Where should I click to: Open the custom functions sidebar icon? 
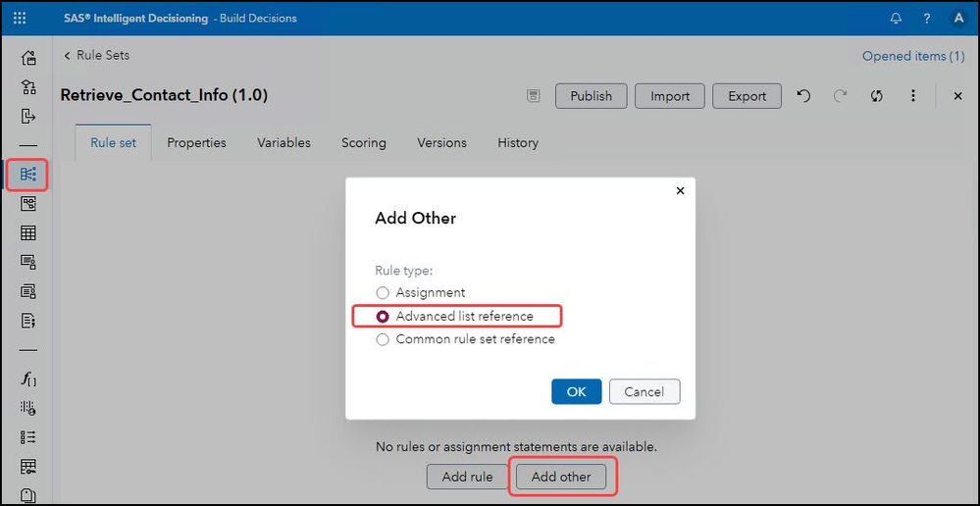(28, 379)
